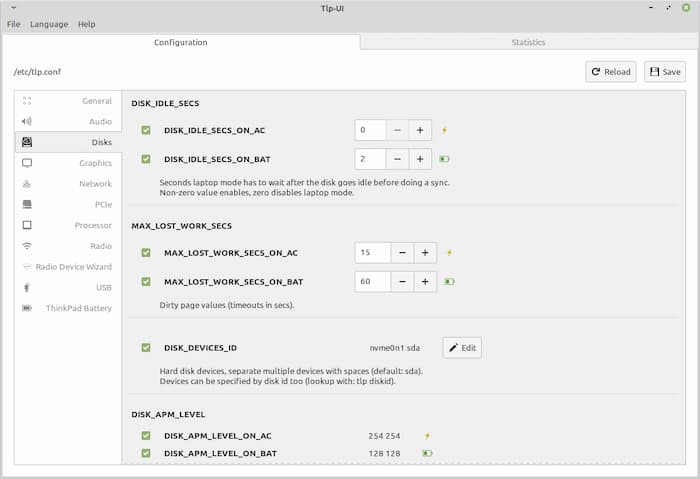Viewport: 700px width, 479px height.
Task: Open Graphics settings via monitor icon
Action: point(27,163)
